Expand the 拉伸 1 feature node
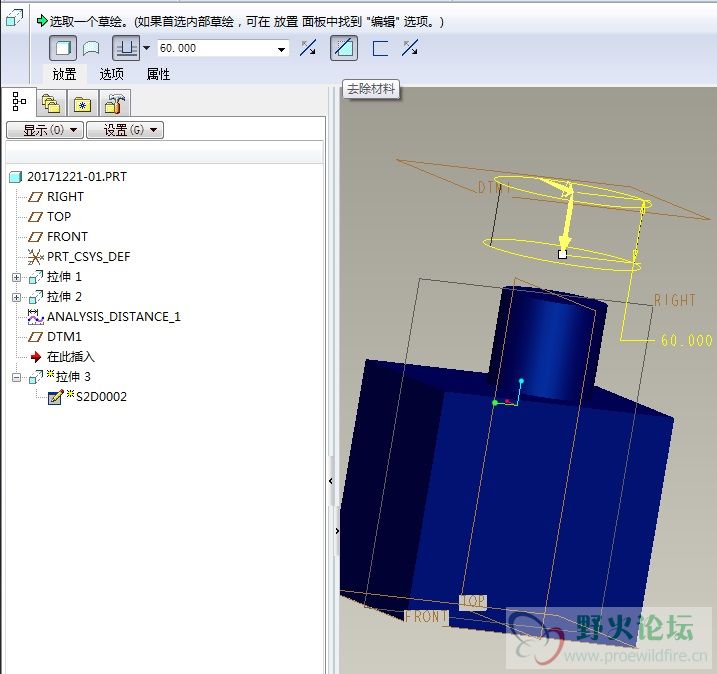This screenshot has width=717, height=674. [x=16, y=278]
